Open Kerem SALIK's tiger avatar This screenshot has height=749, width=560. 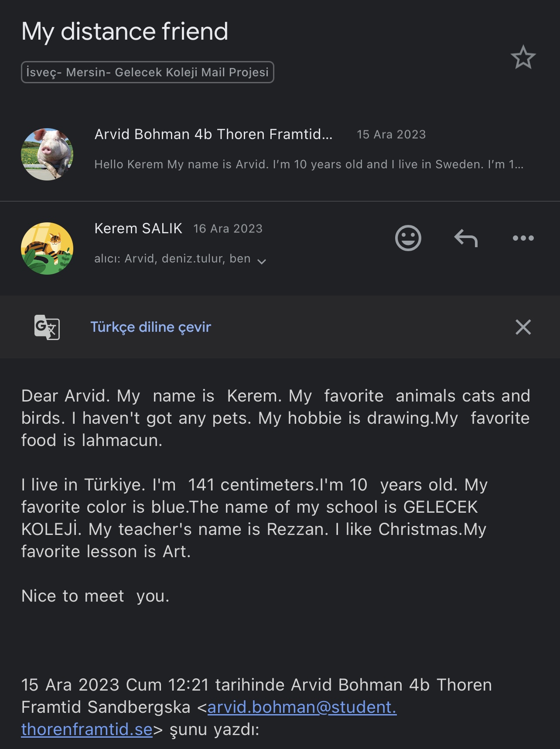(47, 249)
